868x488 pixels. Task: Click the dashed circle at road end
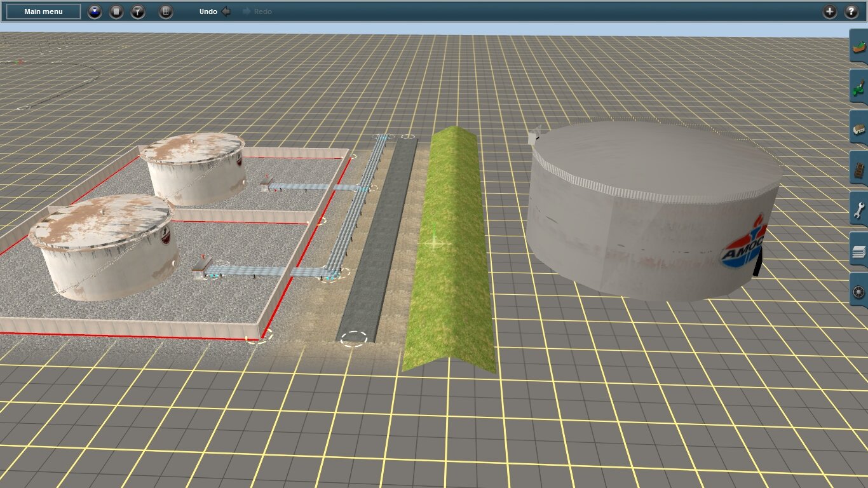353,339
